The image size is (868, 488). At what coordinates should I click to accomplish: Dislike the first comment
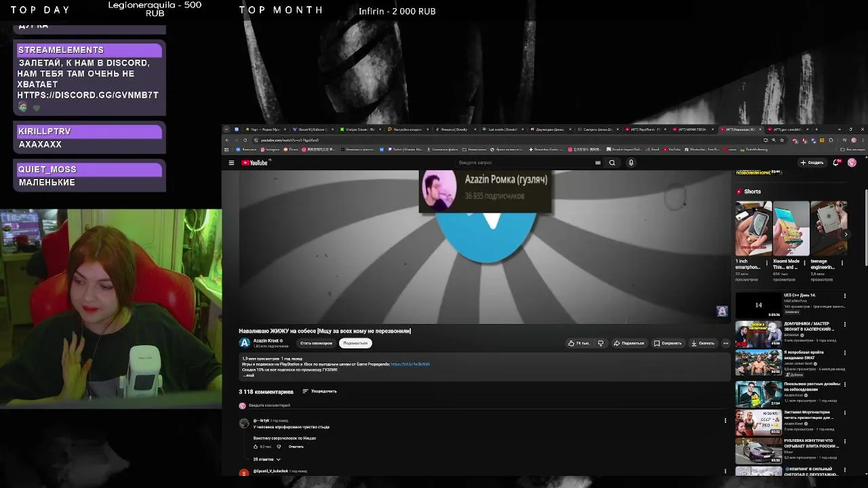pos(279,447)
